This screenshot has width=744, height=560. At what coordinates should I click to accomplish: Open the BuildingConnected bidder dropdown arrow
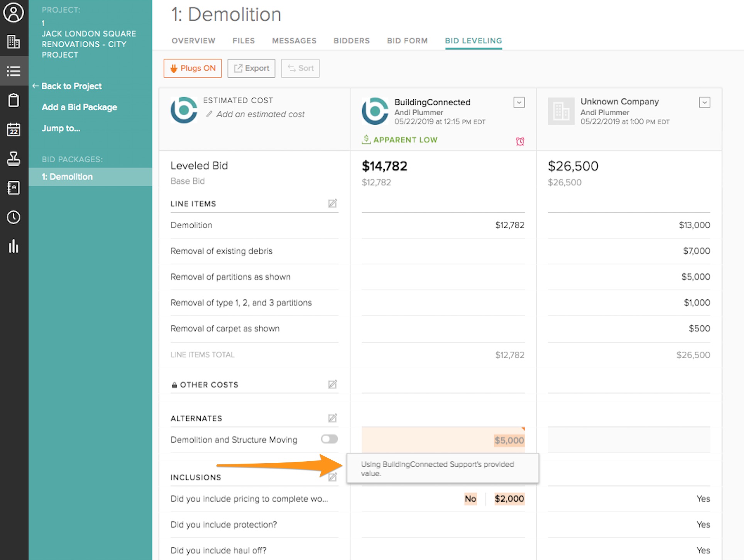(519, 103)
